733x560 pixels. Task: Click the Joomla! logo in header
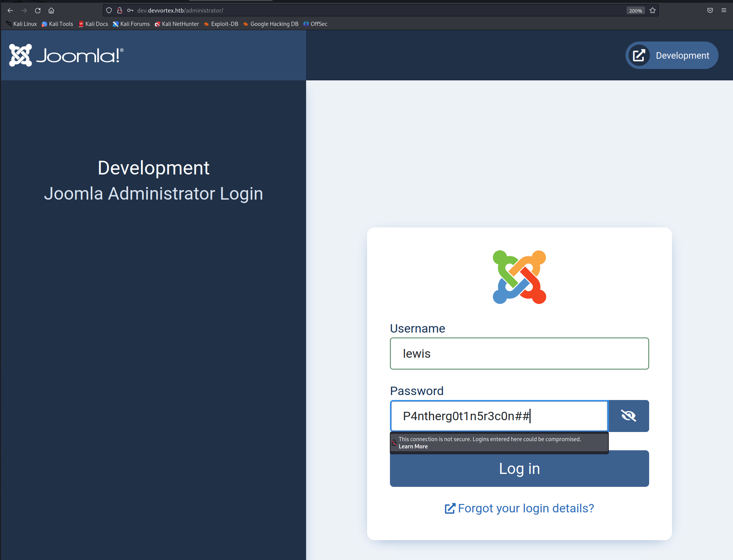click(66, 56)
